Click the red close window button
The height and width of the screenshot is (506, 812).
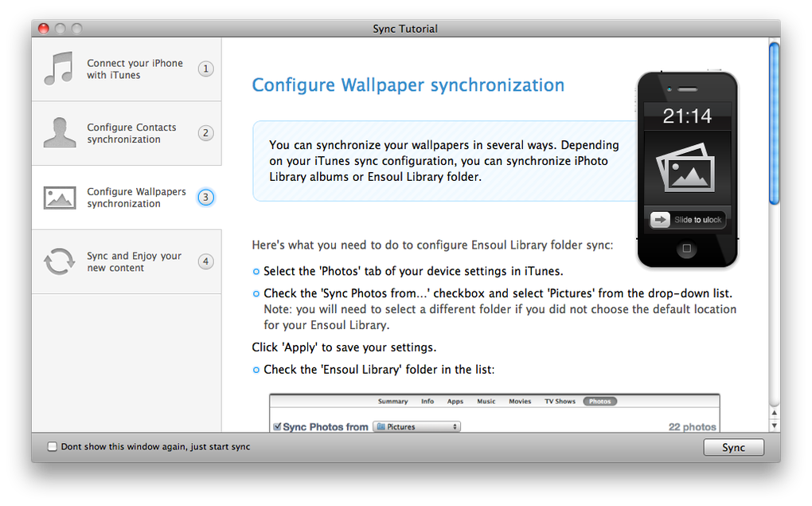[44, 29]
